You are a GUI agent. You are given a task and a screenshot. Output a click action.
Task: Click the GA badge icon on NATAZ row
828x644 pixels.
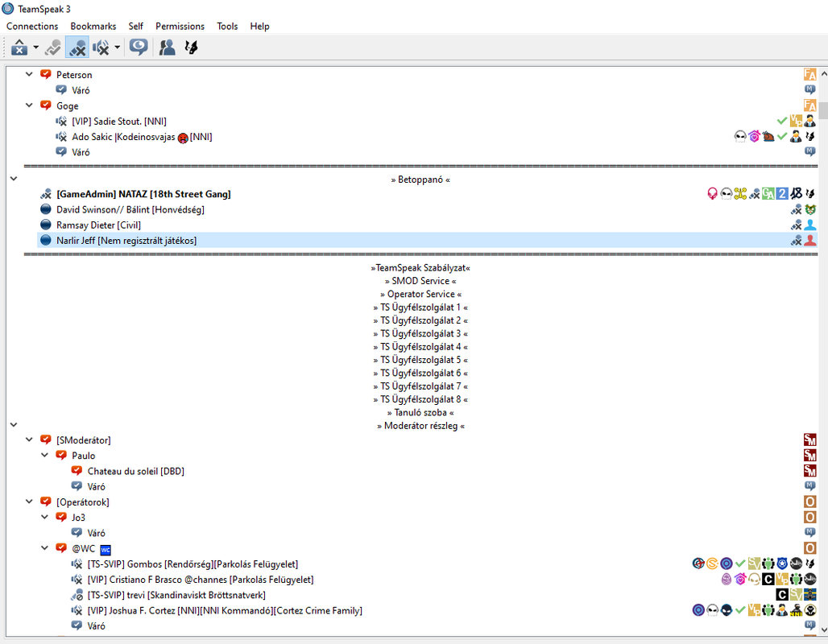tap(768, 194)
